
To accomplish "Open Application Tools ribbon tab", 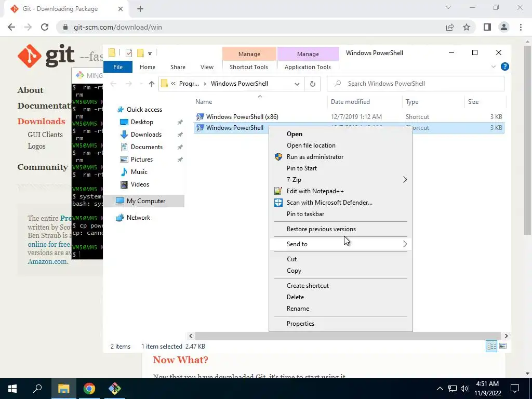I will tap(308, 67).
